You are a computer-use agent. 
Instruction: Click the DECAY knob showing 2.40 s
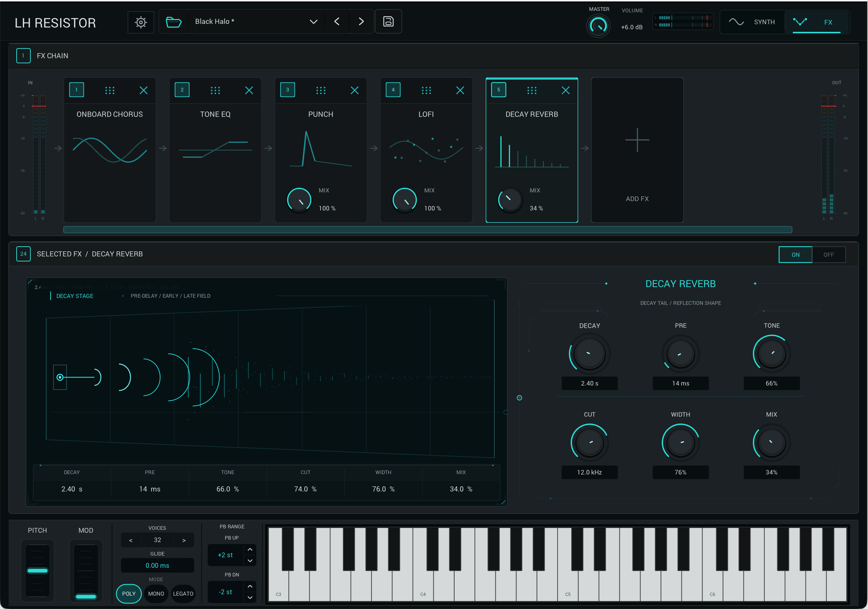point(589,353)
